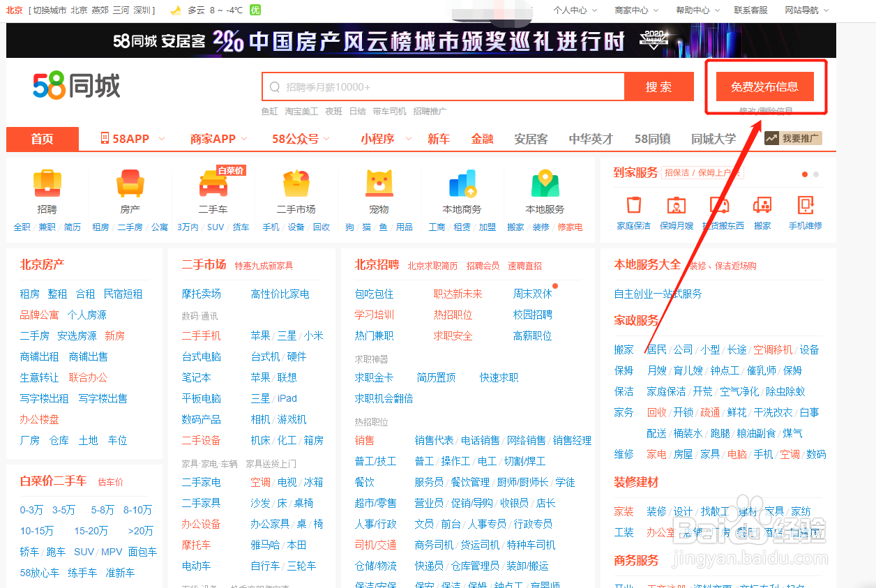
Task: Open the 宠物 dog face icon
Action: pyautogui.click(x=379, y=183)
